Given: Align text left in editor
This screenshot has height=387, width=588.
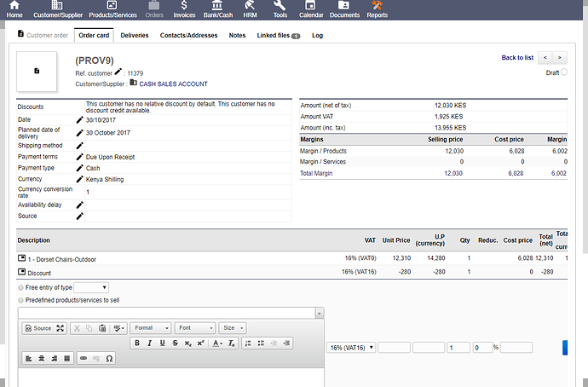Looking at the screenshot, I should click(28, 359).
